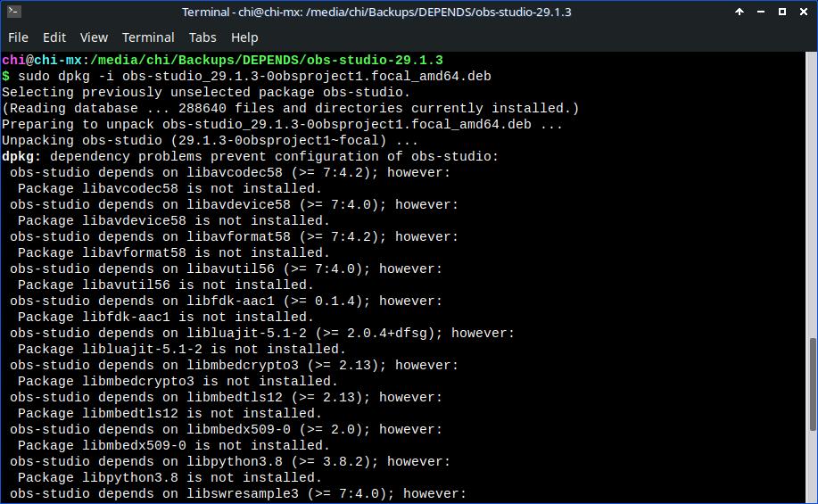This screenshot has height=504, width=818.
Task: Click 'depends on libmbedtls12 (>= 2.13)' line
Action: point(226,398)
